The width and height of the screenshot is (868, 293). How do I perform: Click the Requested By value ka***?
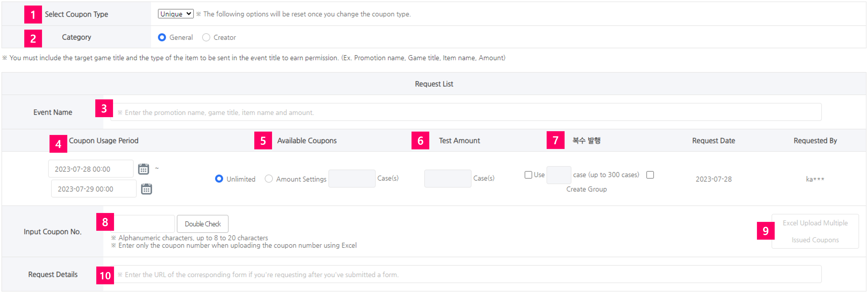coord(815,179)
